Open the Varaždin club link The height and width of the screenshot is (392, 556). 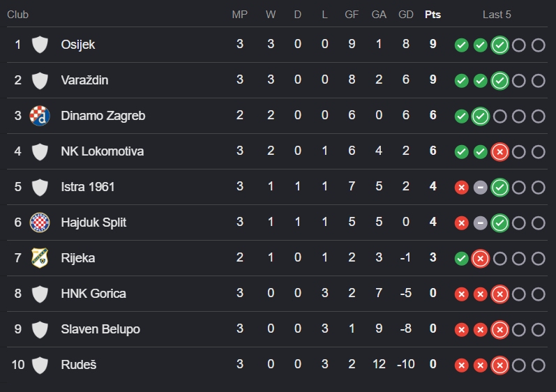coord(84,80)
